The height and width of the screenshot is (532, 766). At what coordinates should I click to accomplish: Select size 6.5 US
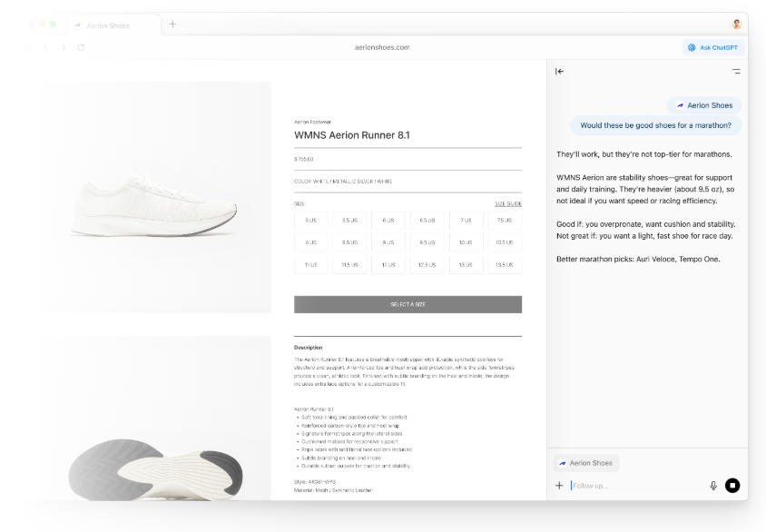click(427, 221)
